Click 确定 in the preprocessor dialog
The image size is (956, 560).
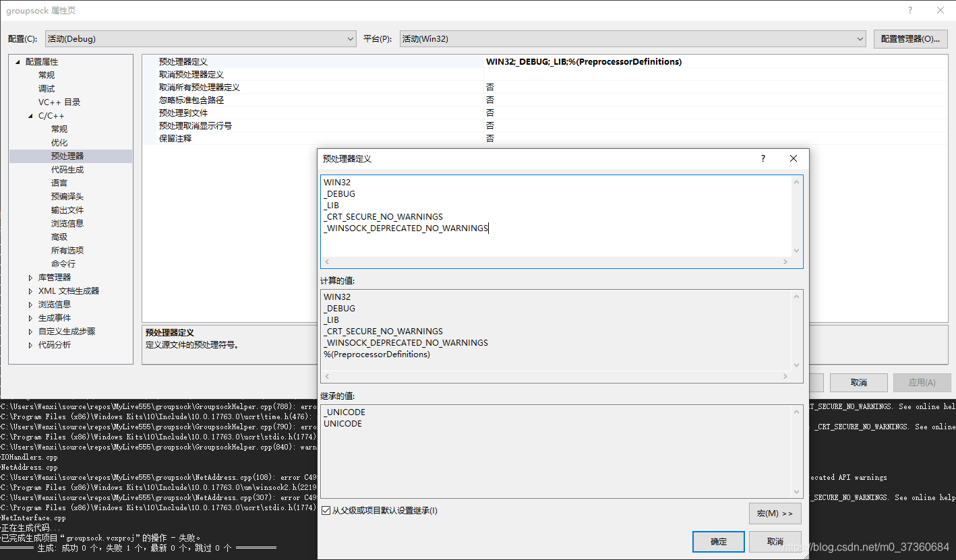coord(719,542)
